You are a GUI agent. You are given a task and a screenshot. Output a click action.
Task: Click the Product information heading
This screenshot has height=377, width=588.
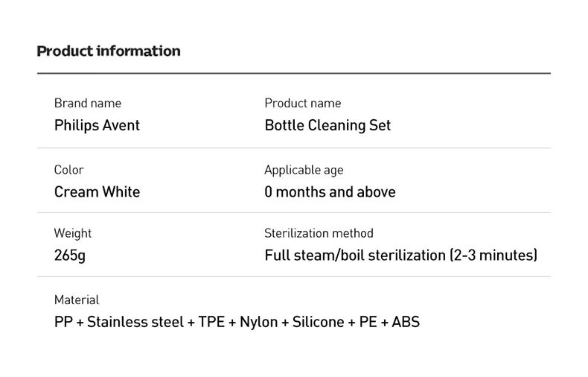click(109, 51)
